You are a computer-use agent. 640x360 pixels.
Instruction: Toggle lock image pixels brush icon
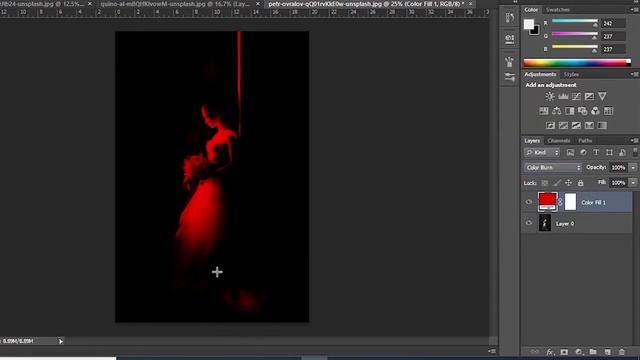(556, 183)
